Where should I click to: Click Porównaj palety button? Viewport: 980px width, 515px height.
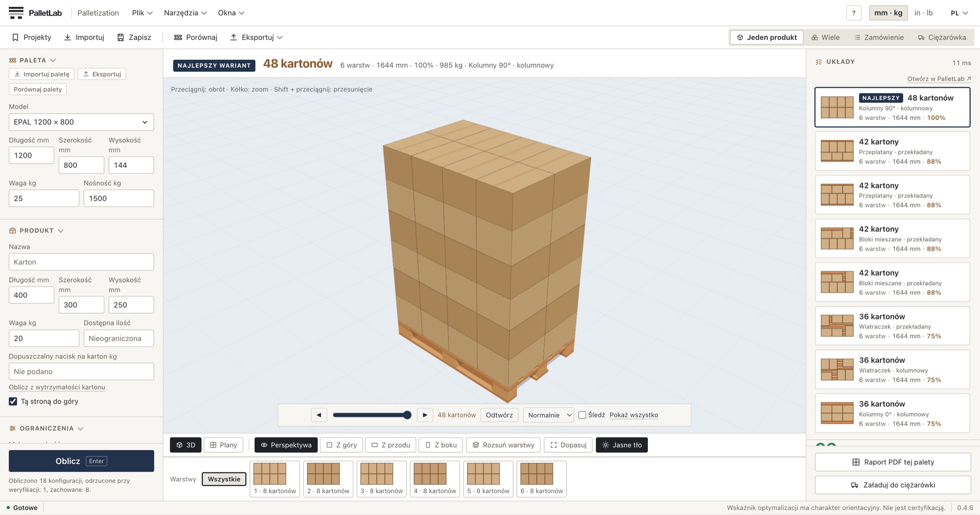coord(38,89)
